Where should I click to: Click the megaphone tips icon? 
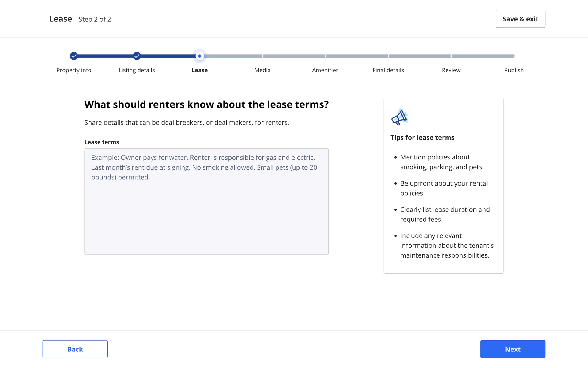(x=399, y=117)
